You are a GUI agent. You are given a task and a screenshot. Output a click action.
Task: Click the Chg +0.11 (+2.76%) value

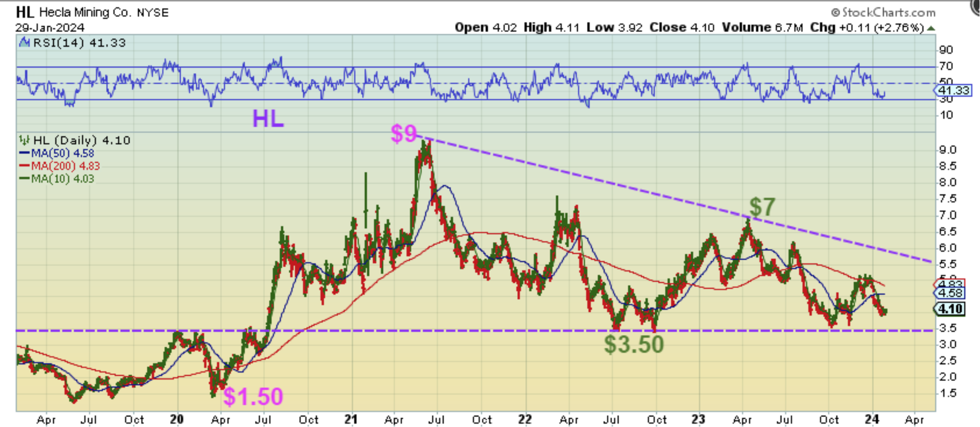click(867, 28)
